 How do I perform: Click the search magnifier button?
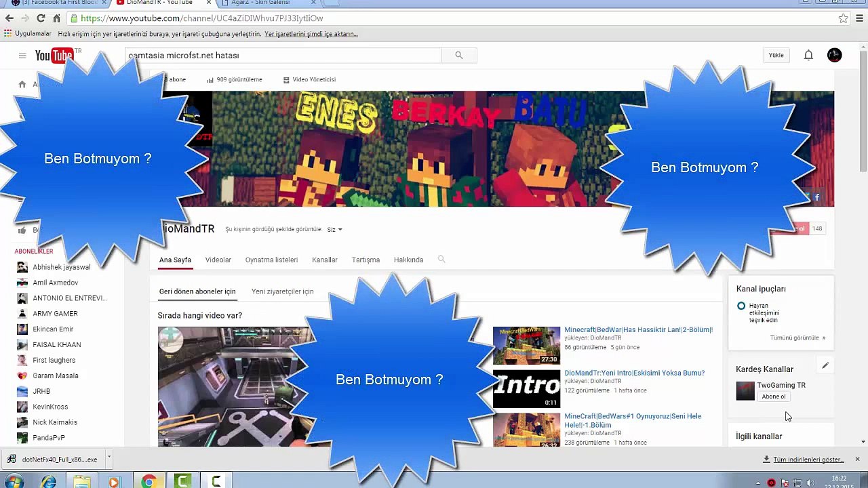click(x=459, y=56)
